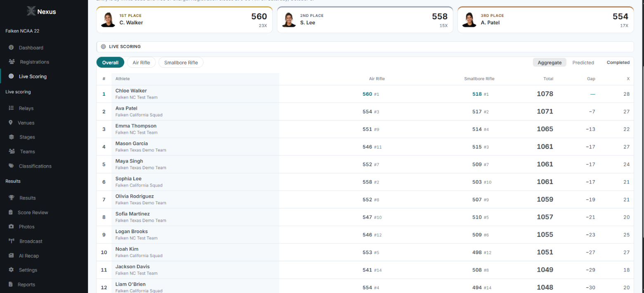Viewport: 644px width, 293px height.
Task: Open the 1st place C. Walker card
Action: [x=185, y=19]
